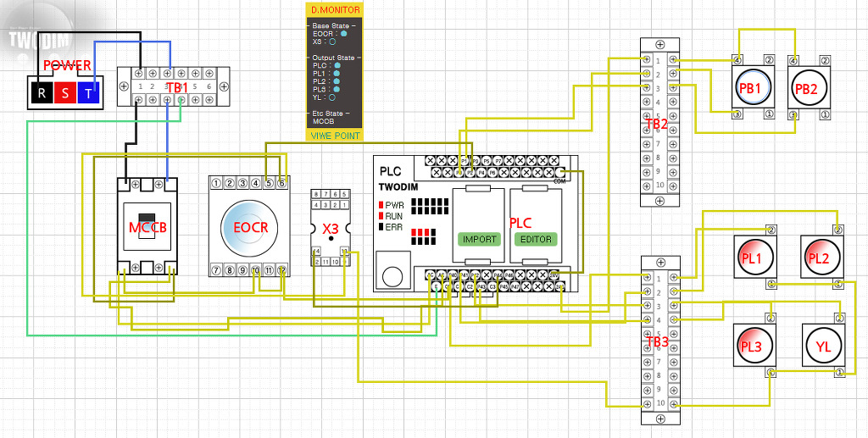Click the red TB2 label

click(x=657, y=124)
